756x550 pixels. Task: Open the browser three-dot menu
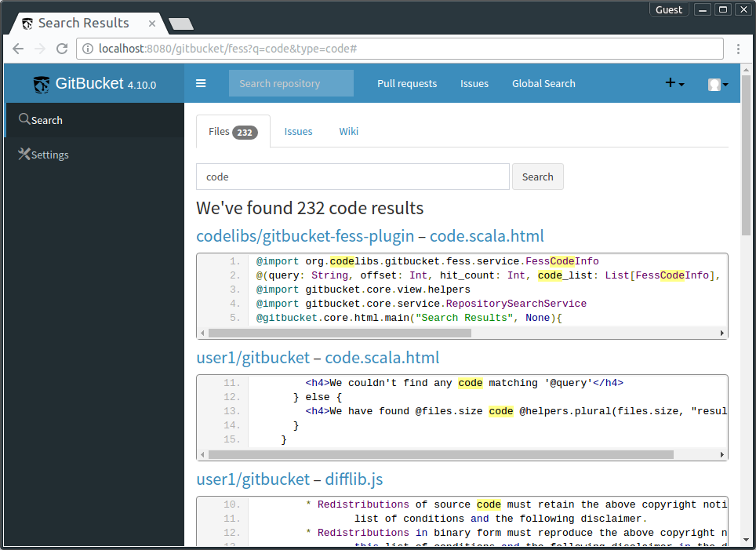[738, 49]
